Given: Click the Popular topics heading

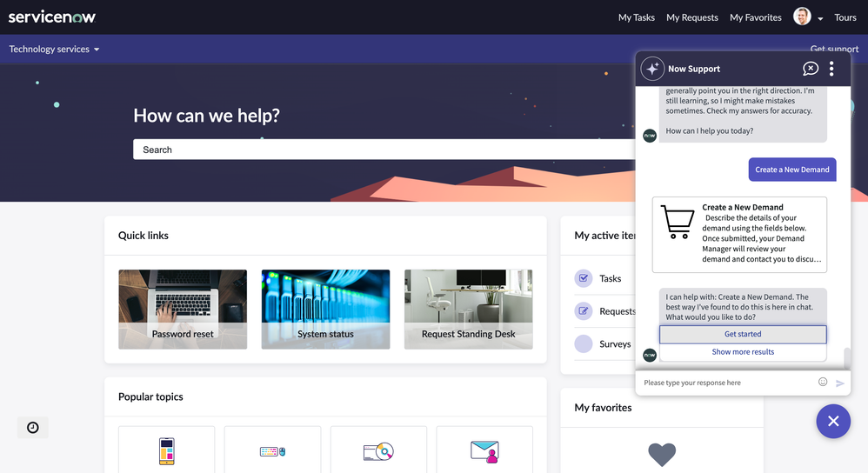Looking at the screenshot, I should click(150, 396).
